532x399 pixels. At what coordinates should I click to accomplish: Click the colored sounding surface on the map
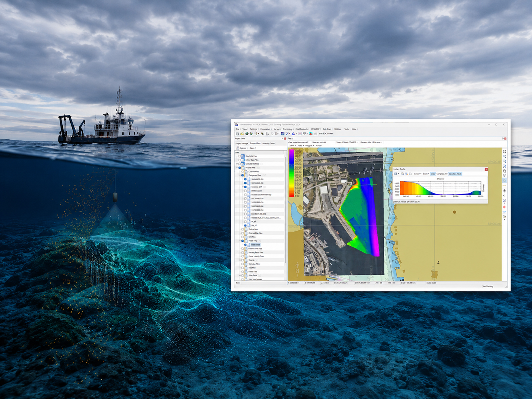(360, 216)
